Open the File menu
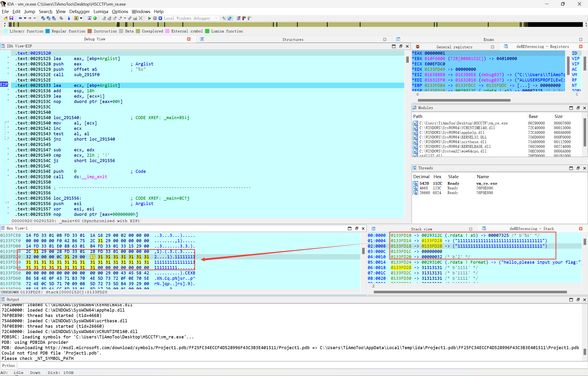 point(5,11)
